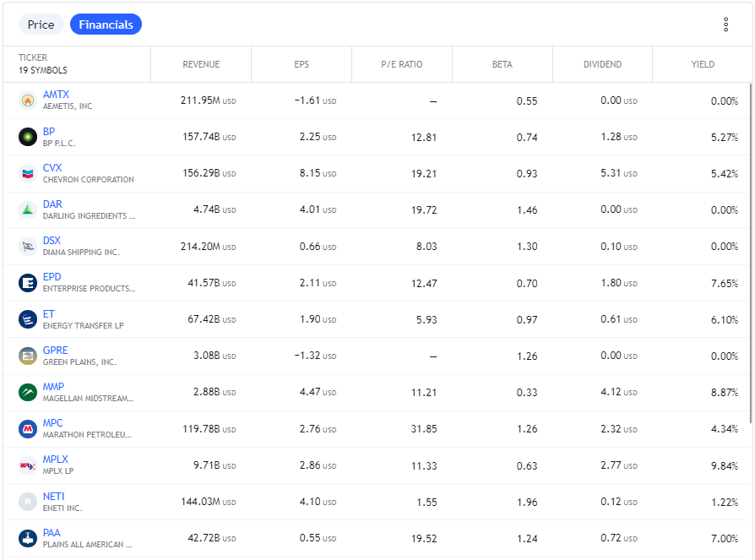Image resolution: width=755 pixels, height=560 pixels.
Task: Open the GPRE Green Plains ticker link
Action: pyautogui.click(x=56, y=350)
